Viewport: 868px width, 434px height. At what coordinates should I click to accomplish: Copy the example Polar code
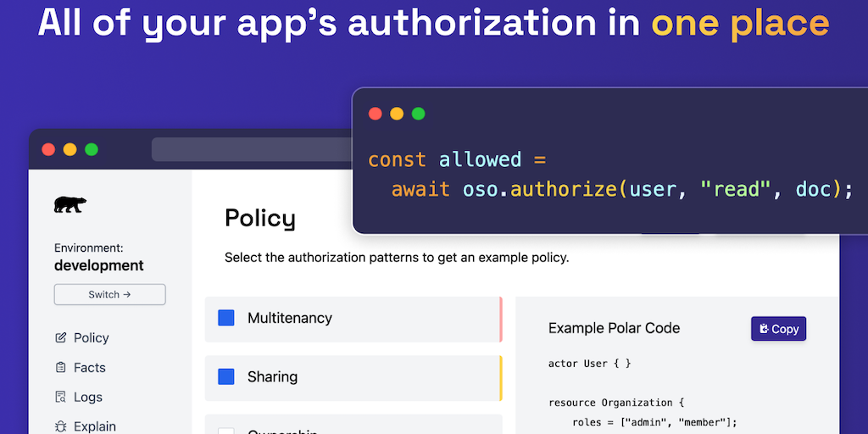point(778,329)
